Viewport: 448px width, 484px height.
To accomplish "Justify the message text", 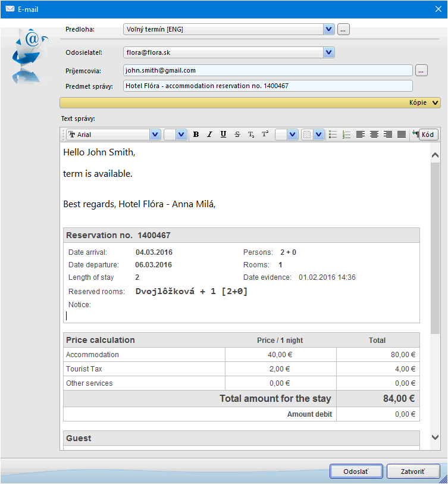I will coord(402,135).
